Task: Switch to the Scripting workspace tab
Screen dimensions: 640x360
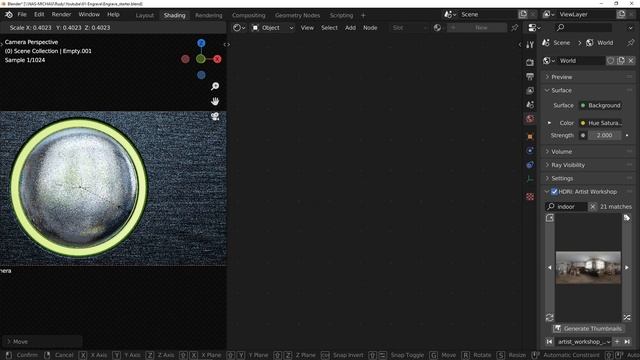Action: click(x=341, y=16)
